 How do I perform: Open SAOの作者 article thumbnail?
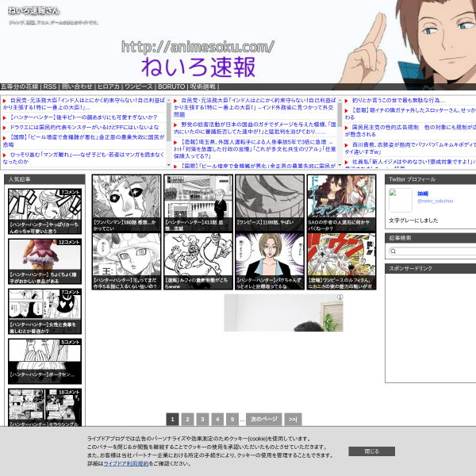click(341, 203)
